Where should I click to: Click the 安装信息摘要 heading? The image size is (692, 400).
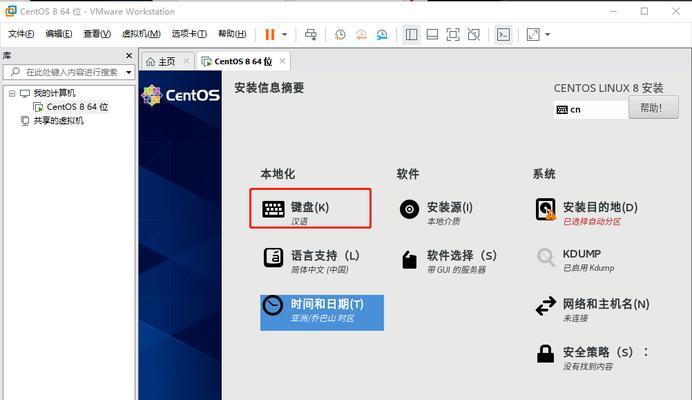pos(269,87)
